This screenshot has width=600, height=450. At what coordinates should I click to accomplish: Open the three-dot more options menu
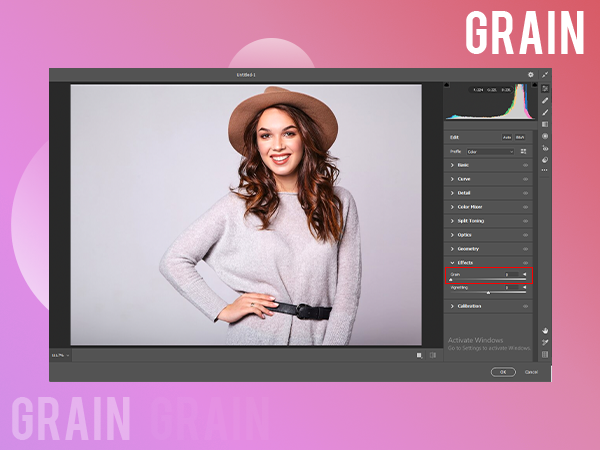pos(545,170)
